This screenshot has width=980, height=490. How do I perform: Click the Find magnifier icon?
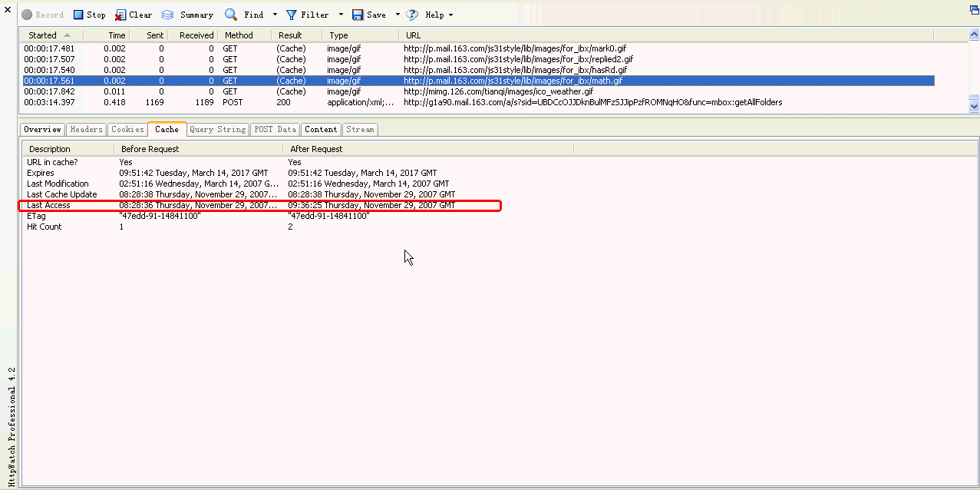(x=230, y=14)
